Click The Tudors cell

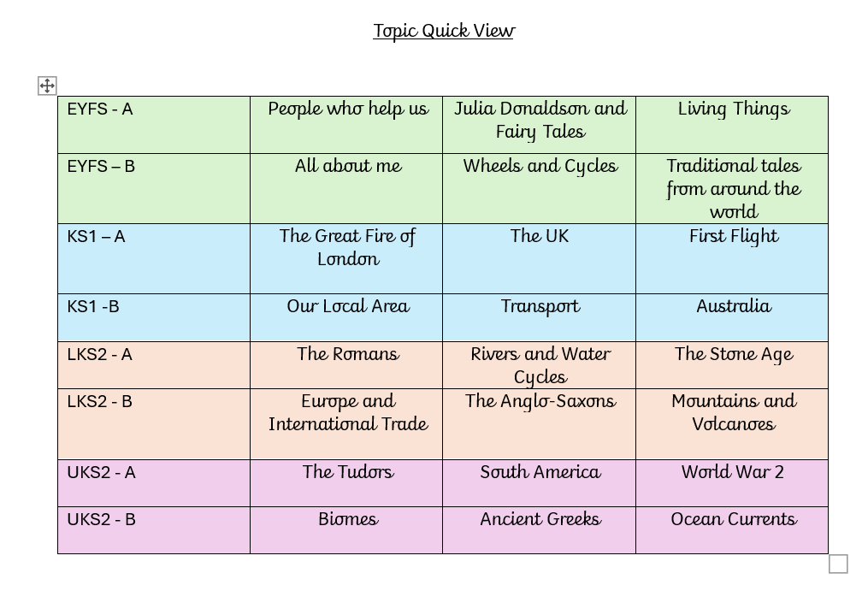pyautogui.click(x=347, y=472)
